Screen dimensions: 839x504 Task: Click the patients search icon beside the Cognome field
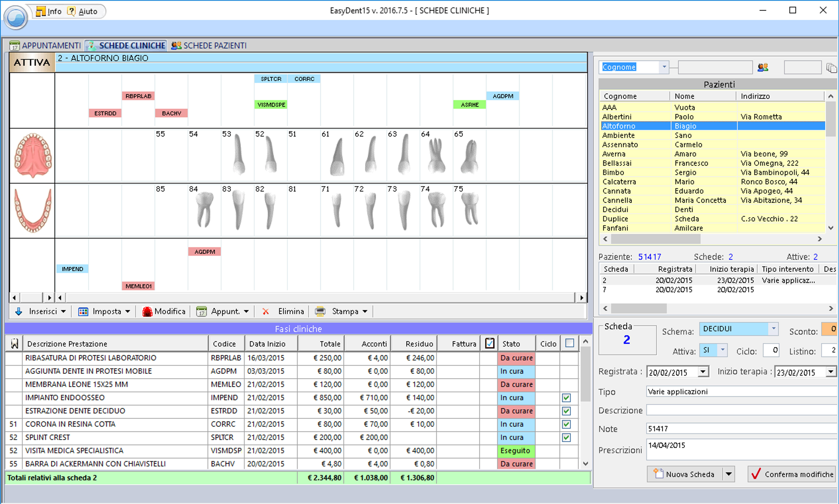[763, 67]
